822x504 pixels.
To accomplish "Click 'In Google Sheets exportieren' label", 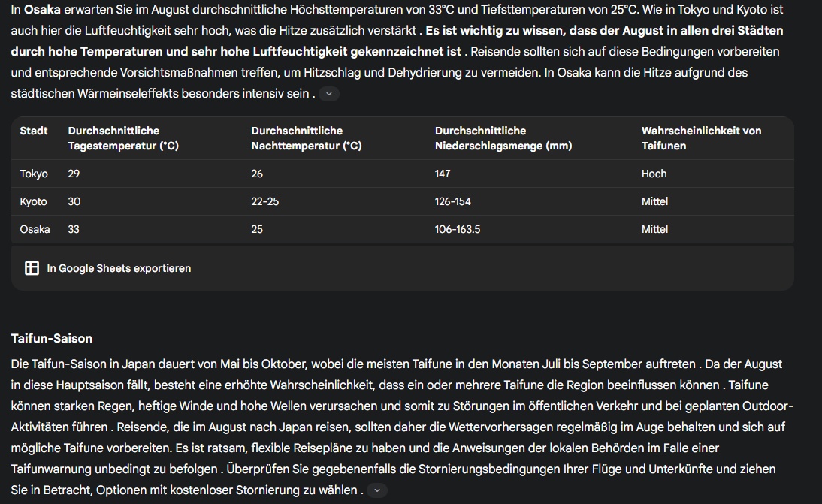I will pos(119,268).
